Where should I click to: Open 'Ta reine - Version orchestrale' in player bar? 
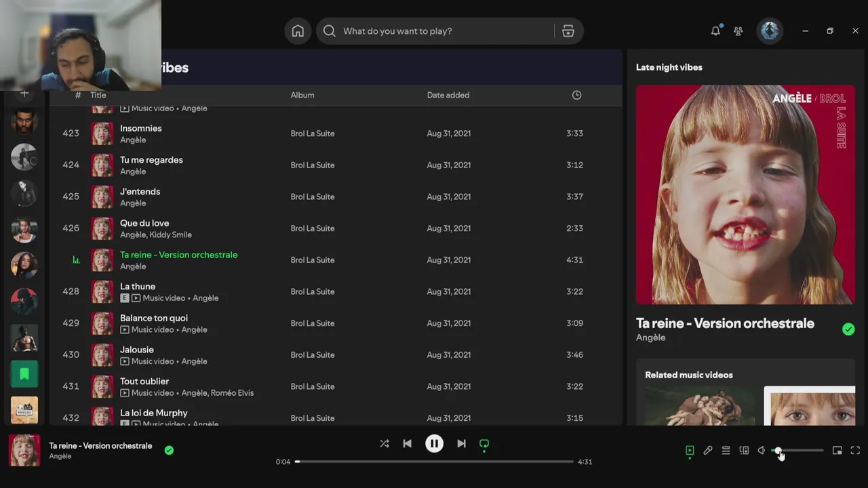click(x=100, y=446)
